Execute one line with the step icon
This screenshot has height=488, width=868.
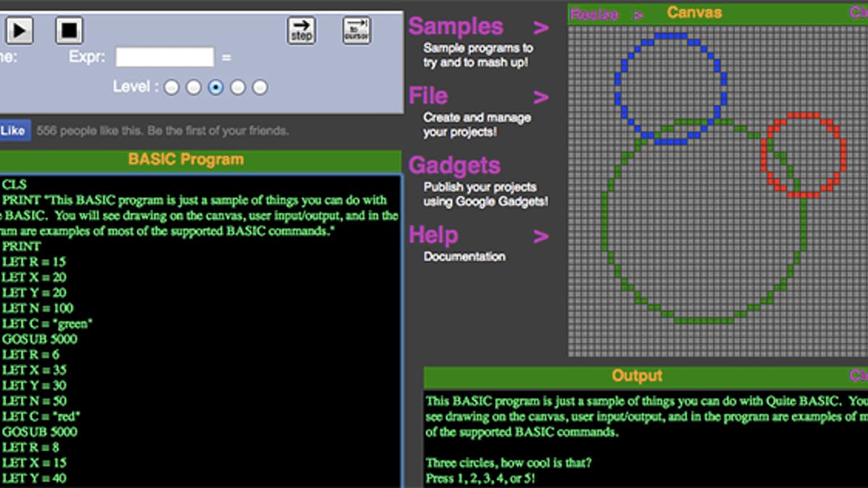(x=301, y=30)
